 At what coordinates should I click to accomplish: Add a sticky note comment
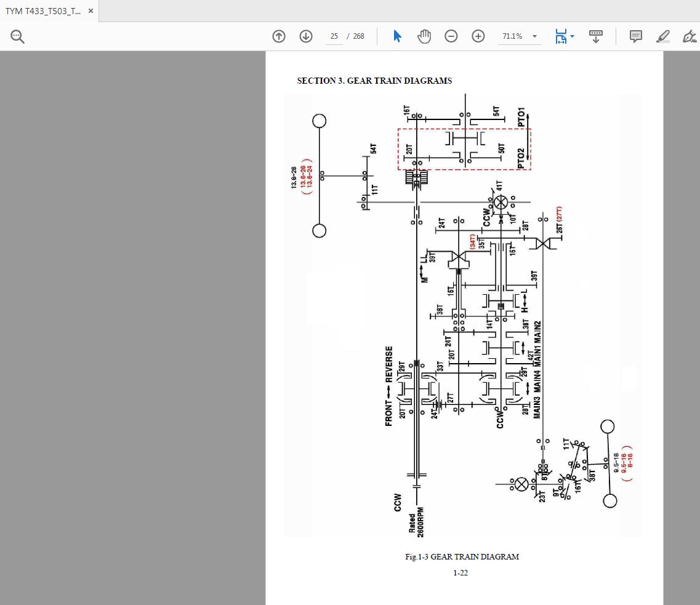coord(636,36)
